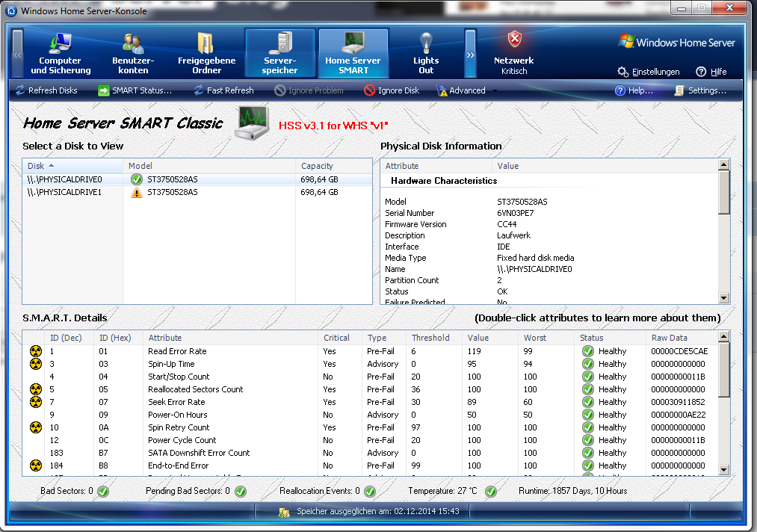Screen dimensions: 757x532
Task: Click the serial number value 6VN03PE7
Action: (x=516, y=213)
